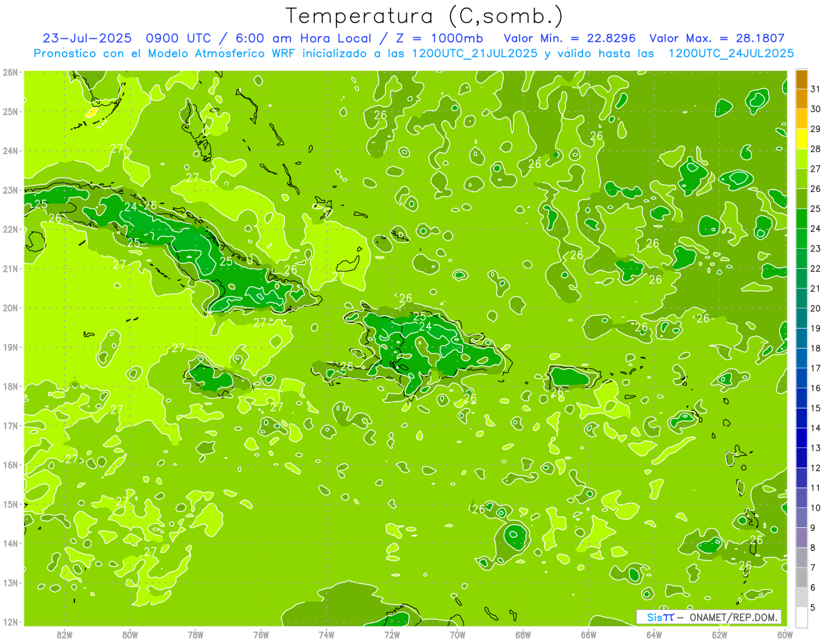Click the 25 label on the color scale
Screen dimensions: 834x644
coord(815,208)
